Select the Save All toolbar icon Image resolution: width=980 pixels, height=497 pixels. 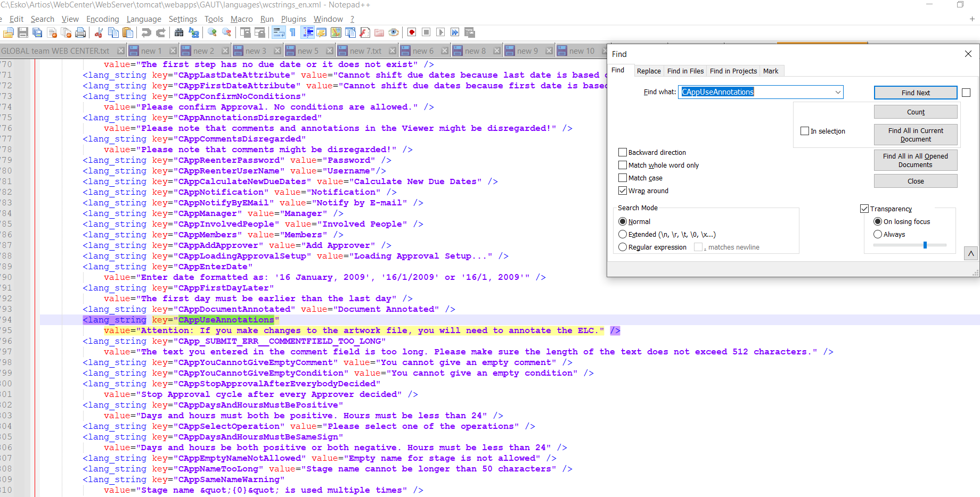point(37,32)
